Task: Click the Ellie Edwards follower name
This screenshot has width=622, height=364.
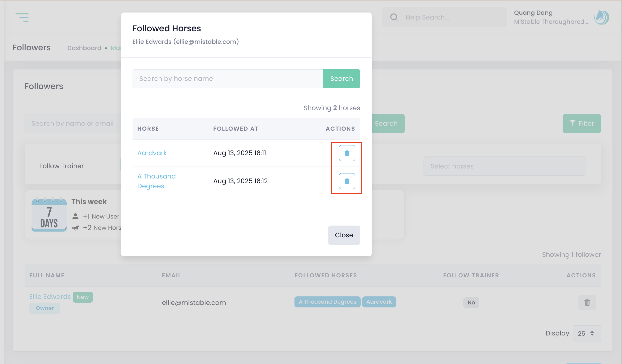Action: tap(50, 297)
